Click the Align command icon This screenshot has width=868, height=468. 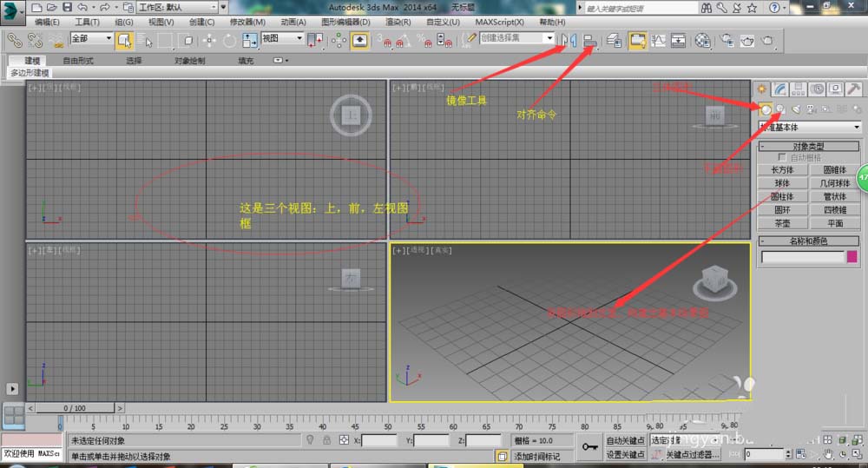[590, 41]
